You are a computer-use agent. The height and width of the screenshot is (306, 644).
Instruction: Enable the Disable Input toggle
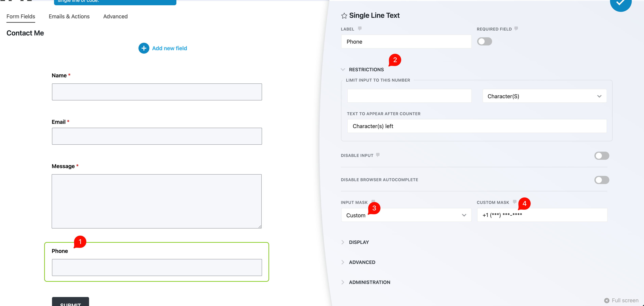(602, 156)
